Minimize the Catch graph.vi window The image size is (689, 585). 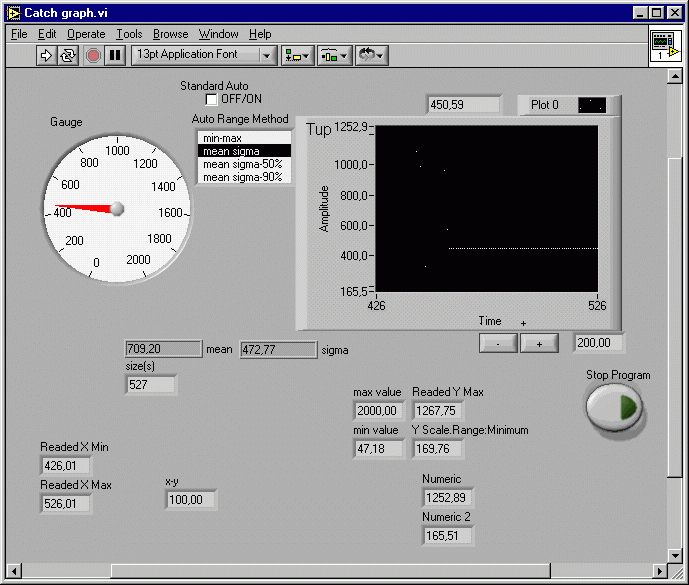pos(640,13)
